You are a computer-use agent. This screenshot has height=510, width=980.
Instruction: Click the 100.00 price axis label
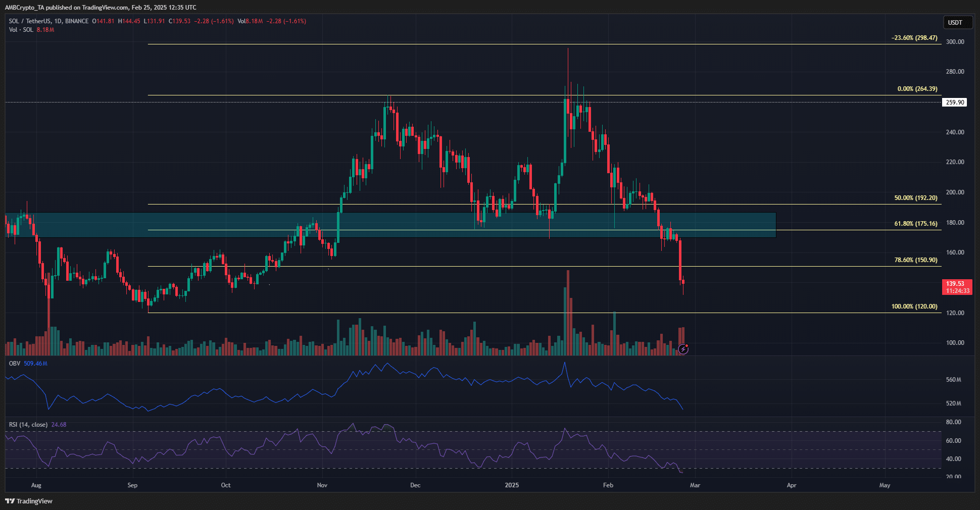pos(955,343)
